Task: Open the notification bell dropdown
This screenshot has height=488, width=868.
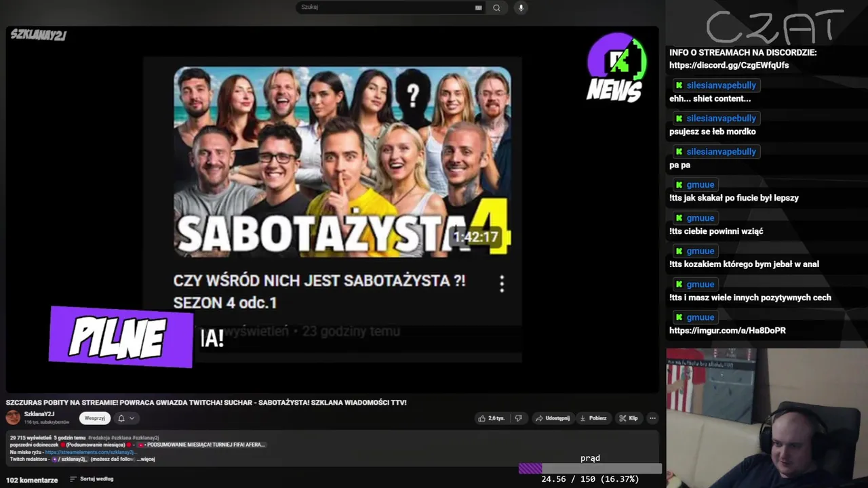Action: (x=126, y=418)
